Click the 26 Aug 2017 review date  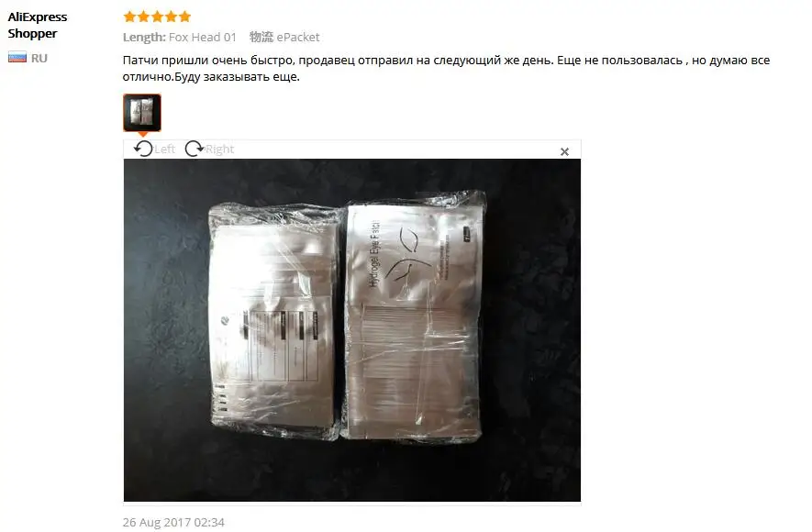(x=173, y=522)
